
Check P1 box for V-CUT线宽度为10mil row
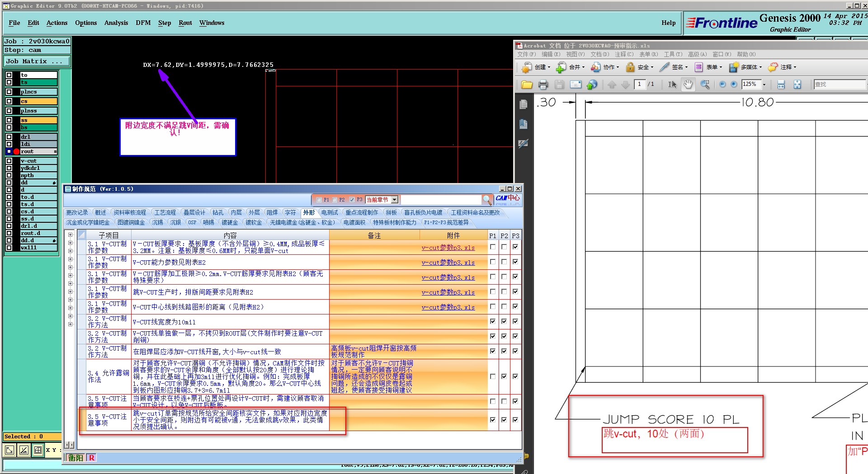(492, 322)
